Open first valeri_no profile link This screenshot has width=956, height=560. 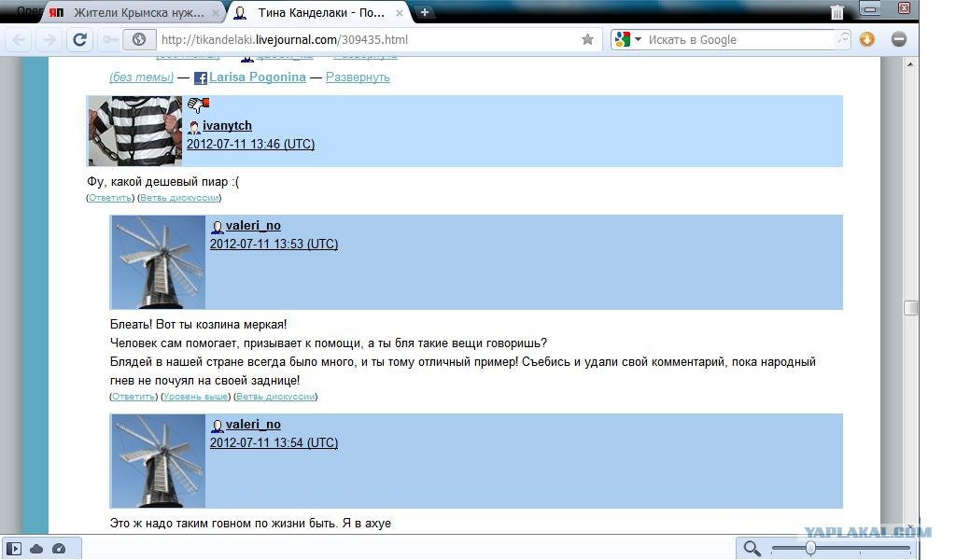click(x=253, y=226)
